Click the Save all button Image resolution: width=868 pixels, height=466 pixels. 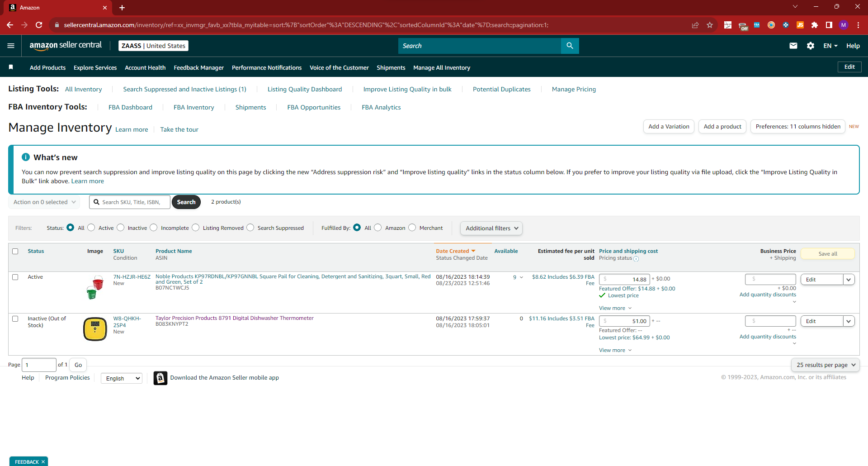click(x=828, y=254)
